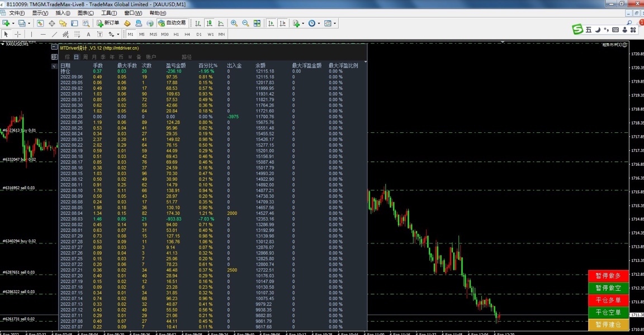
Task: Switch to M15 timeframe
Action: 153,34
